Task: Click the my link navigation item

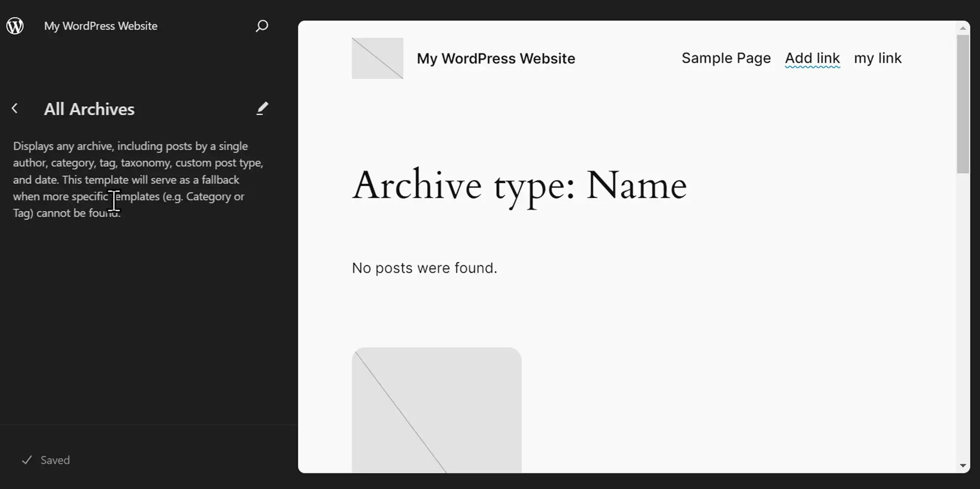Action: pyautogui.click(x=878, y=58)
